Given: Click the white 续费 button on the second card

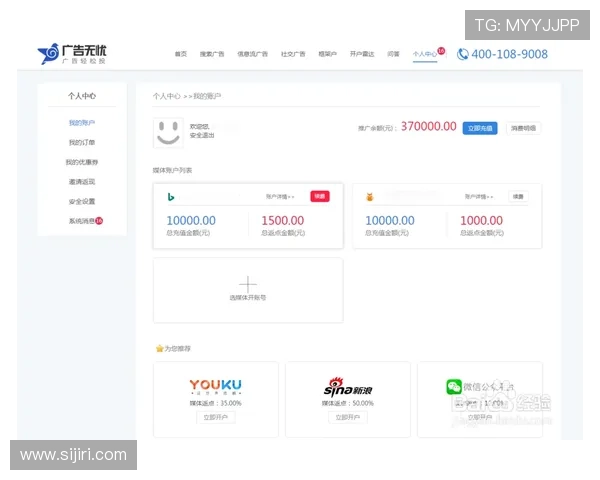Looking at the screenshot, I should click(518, 196).
